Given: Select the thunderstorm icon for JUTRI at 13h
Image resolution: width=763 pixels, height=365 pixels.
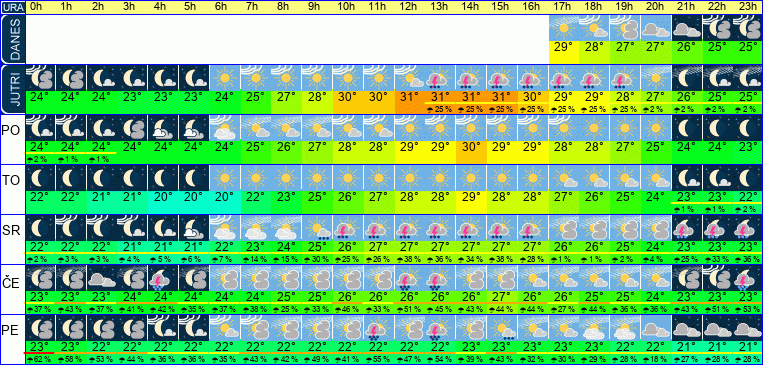Looking at the screenshot, I should point(440,78).
